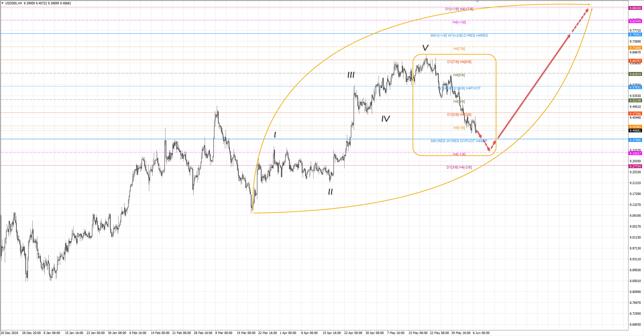The image size is (644, 336).
Task: Click the D1[7/8] H4[6/8] level label
Action: [459, 62]
